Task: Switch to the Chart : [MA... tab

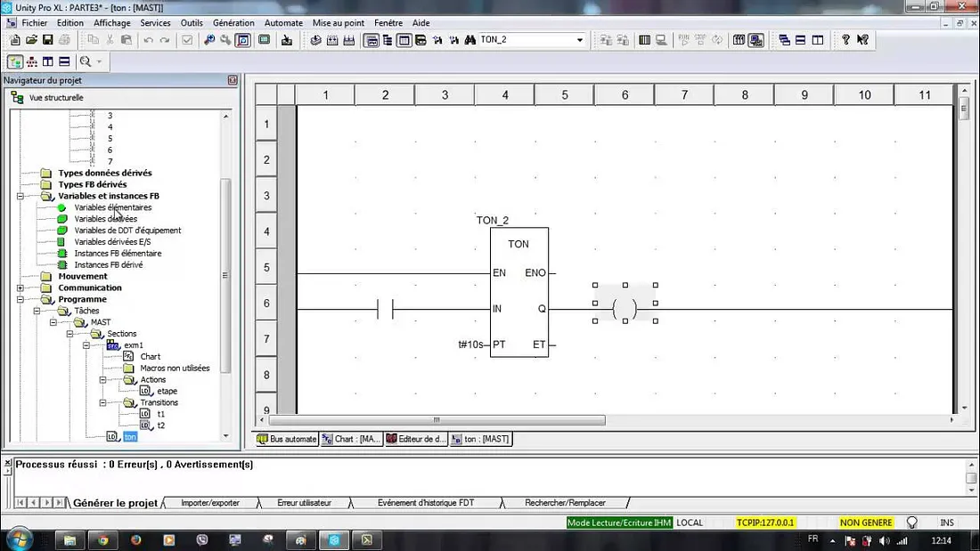Action: [351, 439]
